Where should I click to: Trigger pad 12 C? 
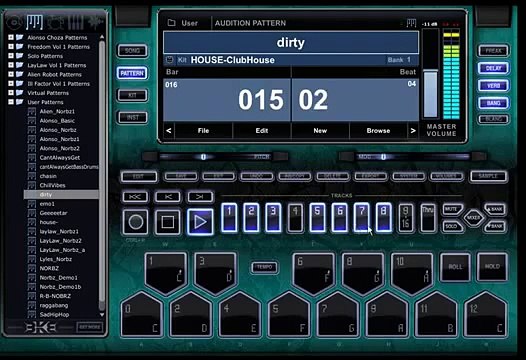click(486, 315)
